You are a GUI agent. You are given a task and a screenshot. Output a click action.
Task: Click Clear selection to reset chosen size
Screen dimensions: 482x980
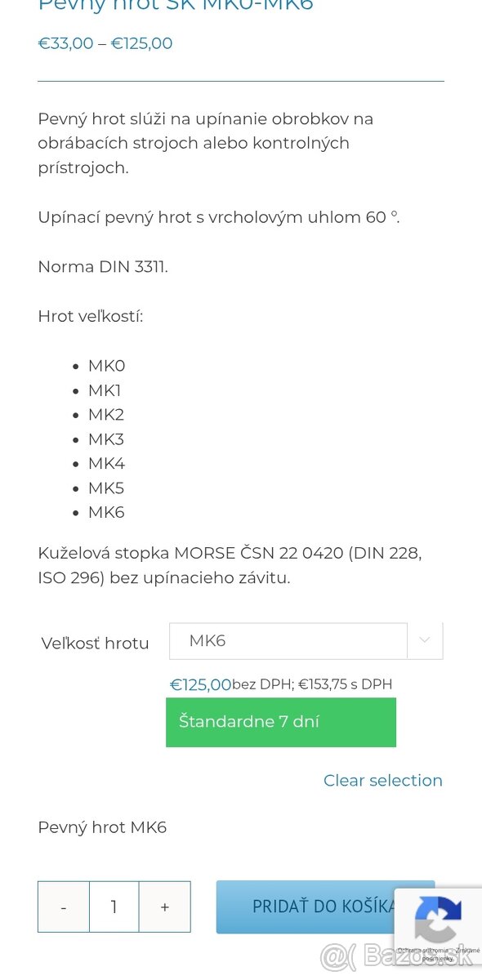click(x=382, y=780)
